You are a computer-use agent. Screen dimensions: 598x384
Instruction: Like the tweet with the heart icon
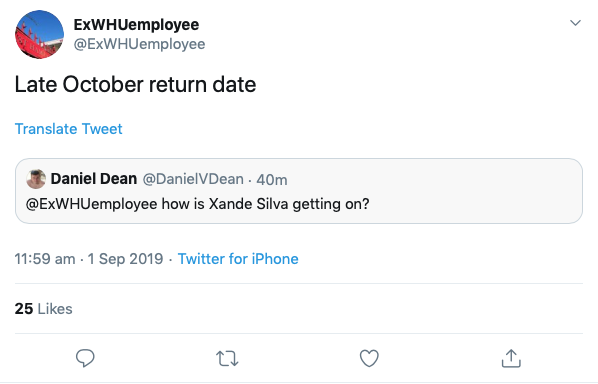(x=369, y=358)
